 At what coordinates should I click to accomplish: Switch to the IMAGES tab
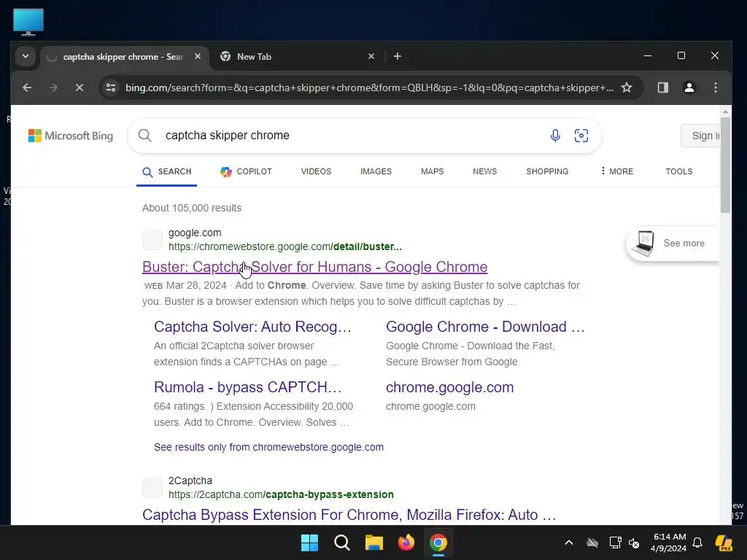click(376, 171)
